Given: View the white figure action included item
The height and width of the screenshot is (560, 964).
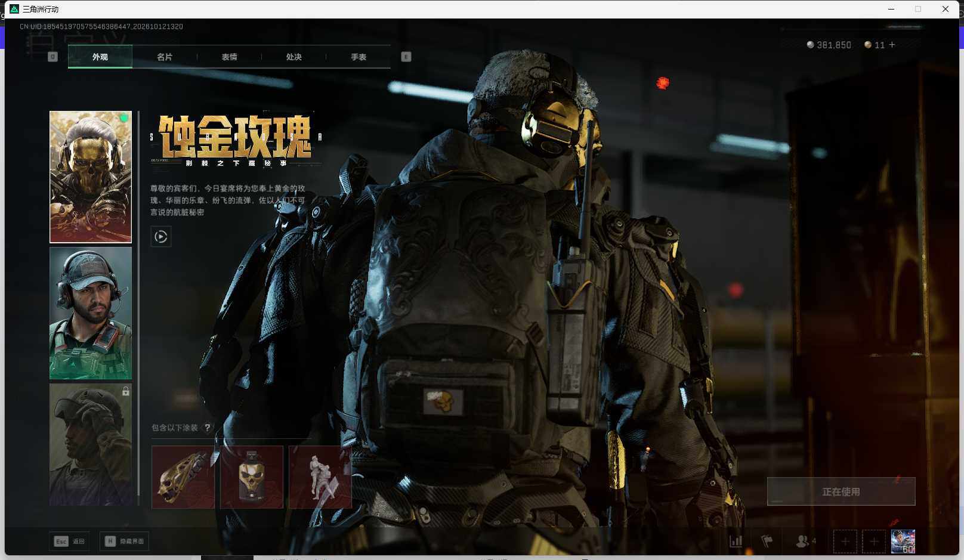Looking at the screenshot, I should pyautogui.click(x=320, y=477).
